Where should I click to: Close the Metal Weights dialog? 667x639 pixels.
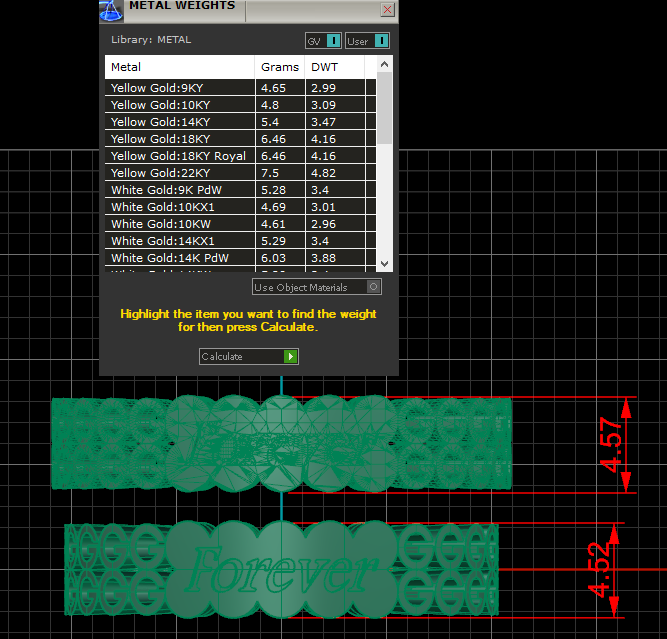click(387, 10)
